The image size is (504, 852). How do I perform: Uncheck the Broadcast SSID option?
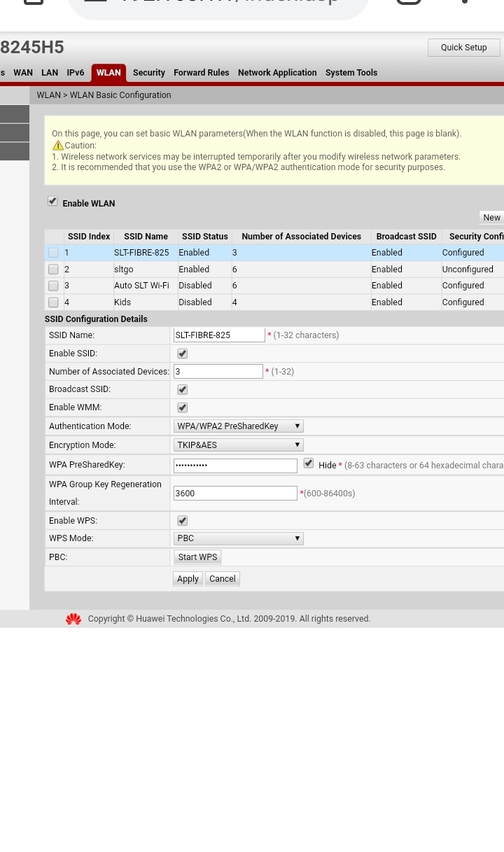coord(182,389)
